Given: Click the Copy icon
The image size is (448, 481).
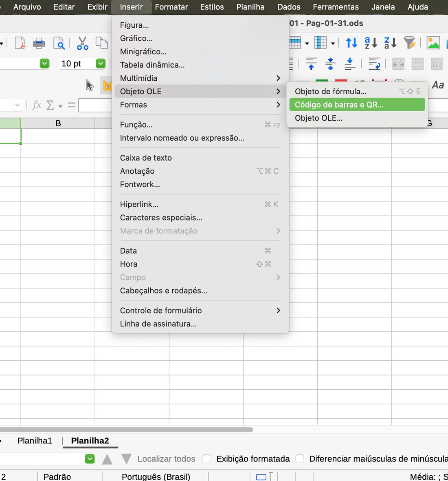Looking at the screenshot, I should tap(101, 43).
